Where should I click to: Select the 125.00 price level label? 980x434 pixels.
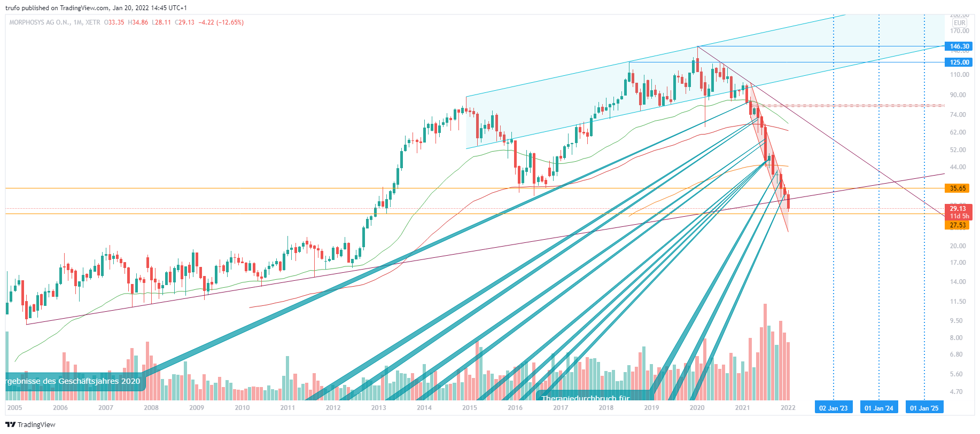959,62
